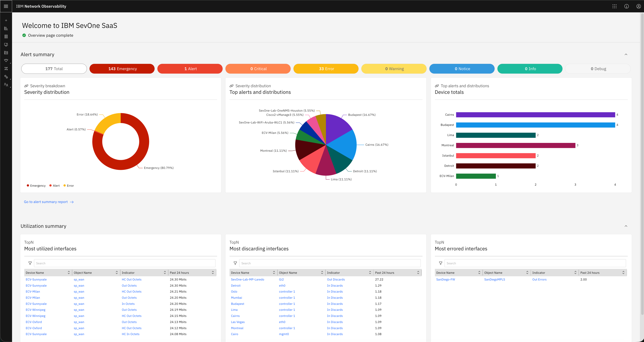Open the gears settings sidebar icon
This screenshot has height=342, width=644.
[6, 77]
